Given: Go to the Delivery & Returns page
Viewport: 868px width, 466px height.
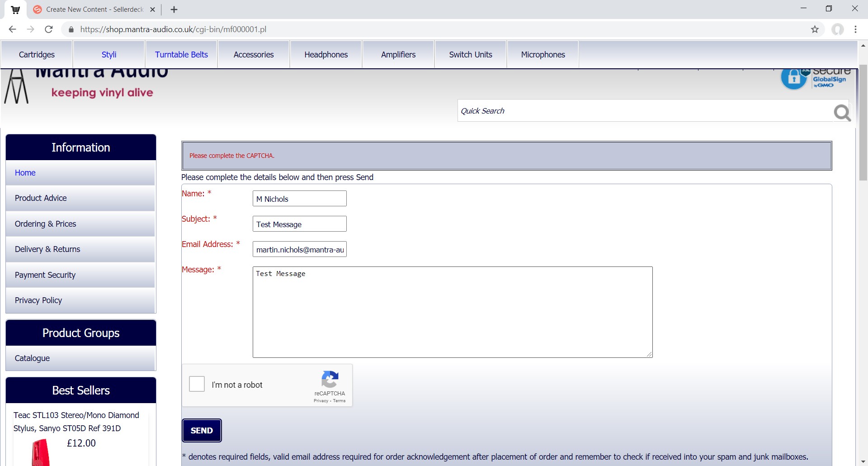Looking at the screenshot, I should click(x=47, y=249).
